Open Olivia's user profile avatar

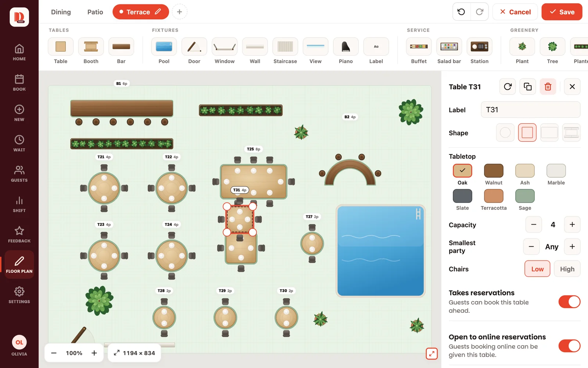(x=19, y=342)
